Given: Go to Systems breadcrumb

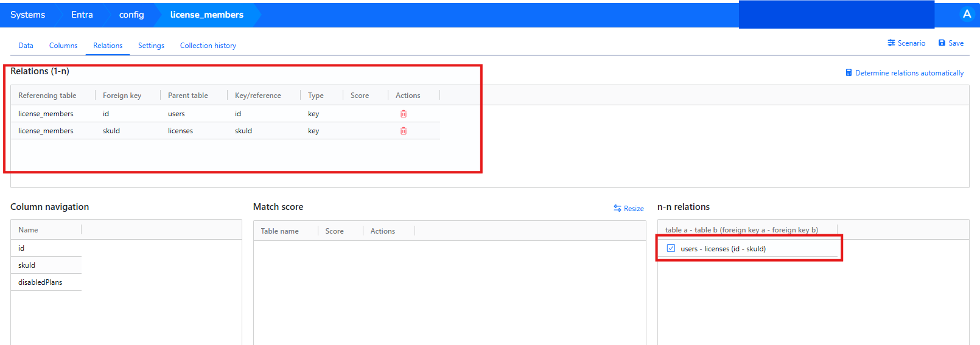Looking at the screenshot, I should click(x=27, y=15).
